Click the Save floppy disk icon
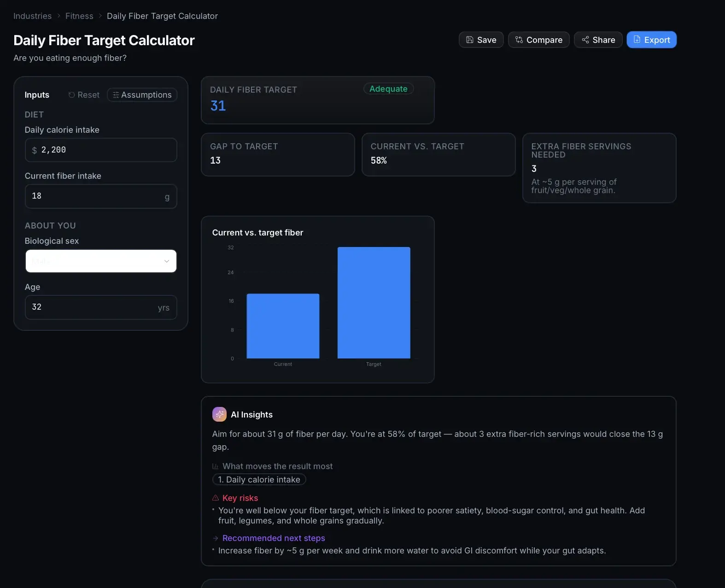This screenshot has width=725, height=588. 469,40
